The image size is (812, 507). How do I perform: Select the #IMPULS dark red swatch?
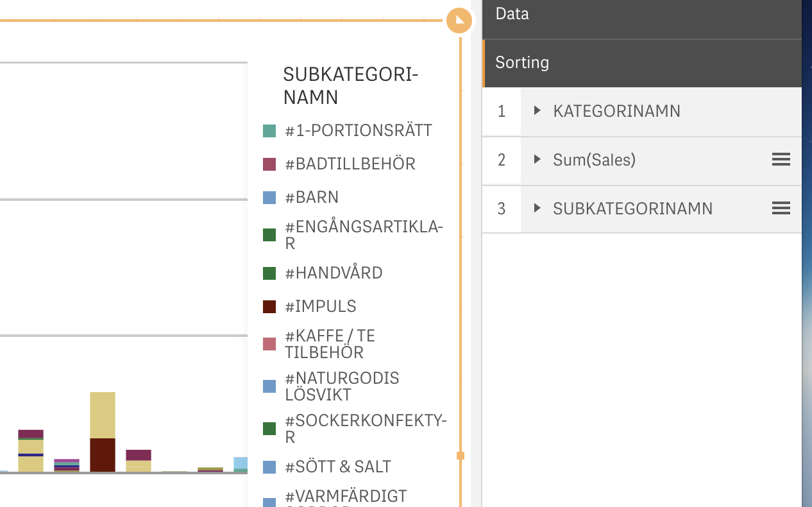click(269, 307)
